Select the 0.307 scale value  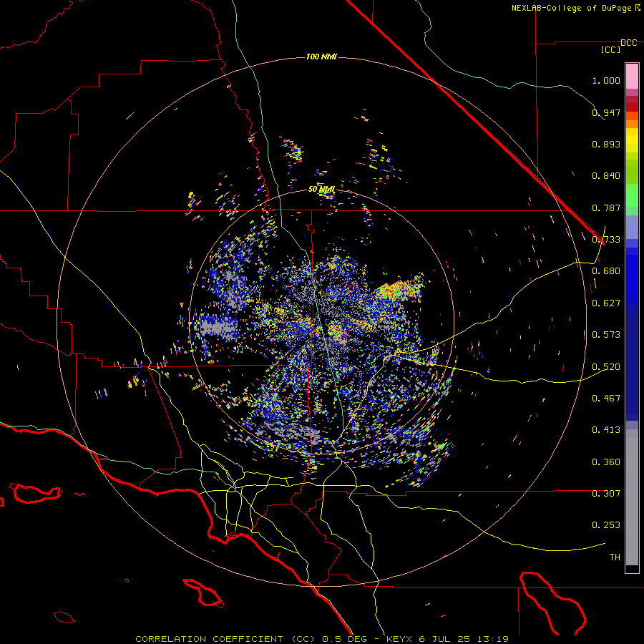(x=606, y=494)
